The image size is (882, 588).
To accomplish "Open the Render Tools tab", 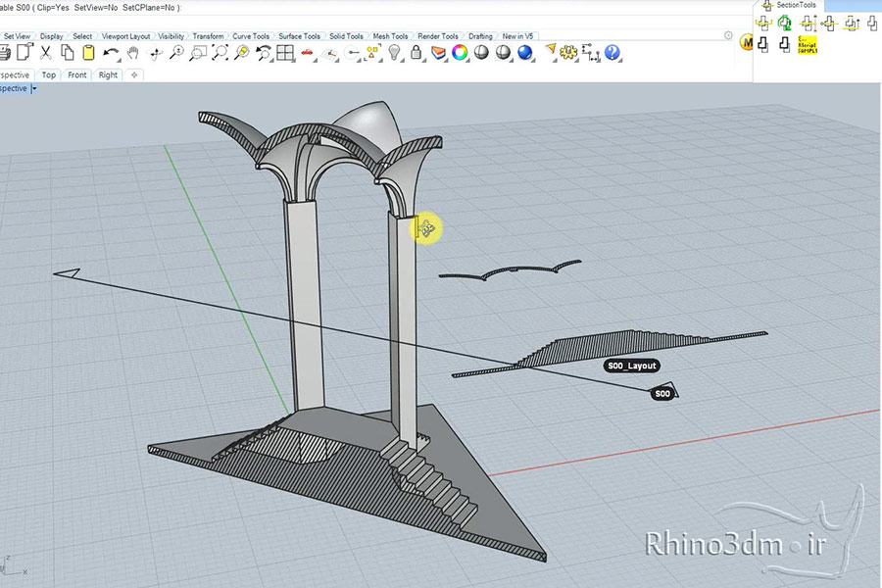I will coord(438,36).
